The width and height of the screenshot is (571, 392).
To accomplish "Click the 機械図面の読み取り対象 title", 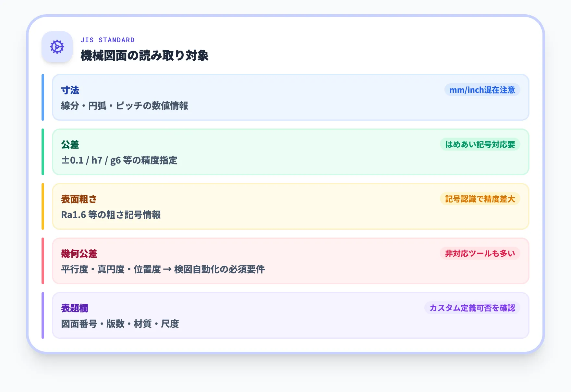I will (x=145, y=55).
